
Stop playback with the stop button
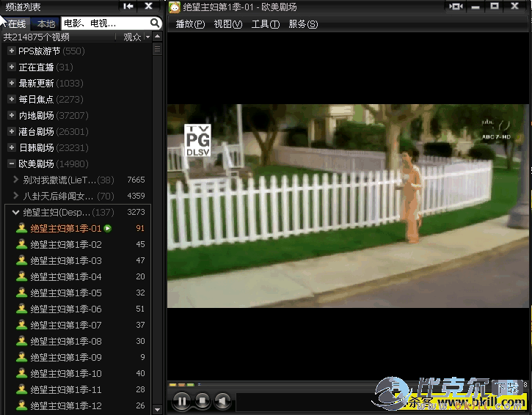[x=202, y=401]
